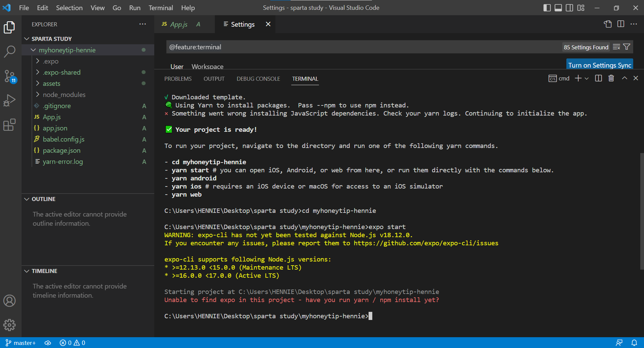The image size is (644, 348).
Task: Open the feedback icon in status bar
Action: click(x=619, y=343)
